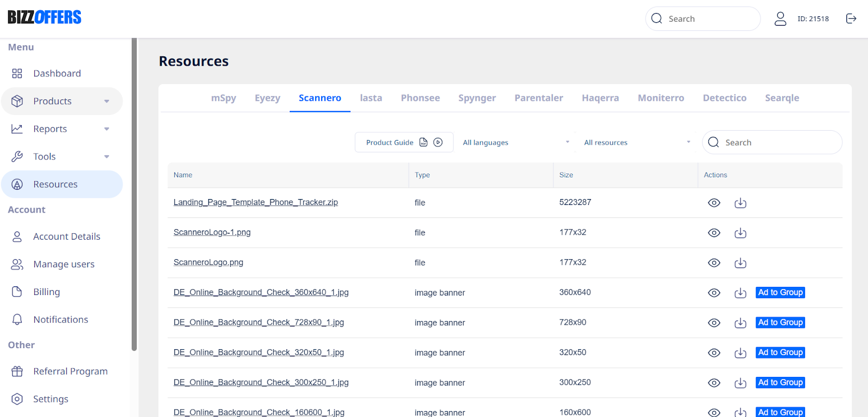
Task: Switch to the Phonsee tab
Action: [420, 98]
